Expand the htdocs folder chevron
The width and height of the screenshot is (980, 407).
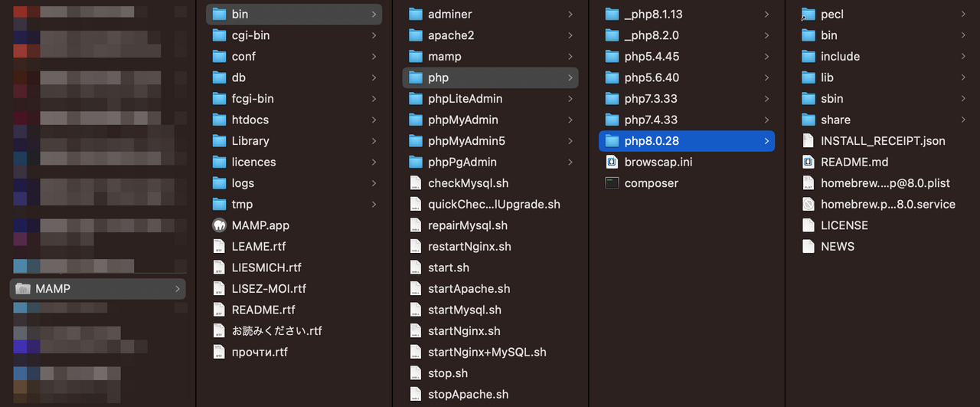pos(374,120)
